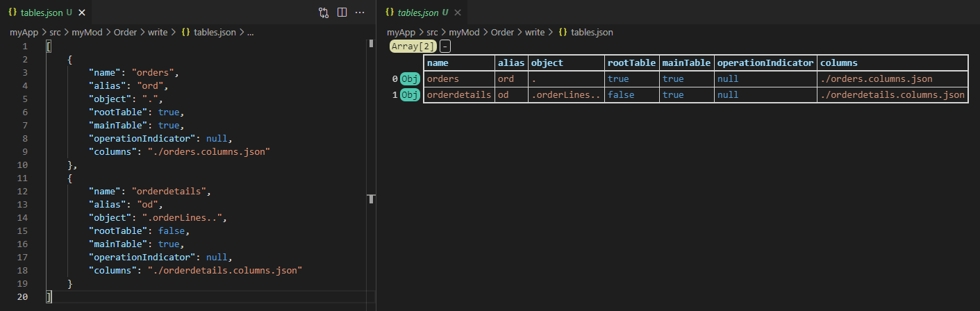Place cursor on "alias": "od" line
Image resolution: width=980 pixels, height=311 pixels.
125,204
